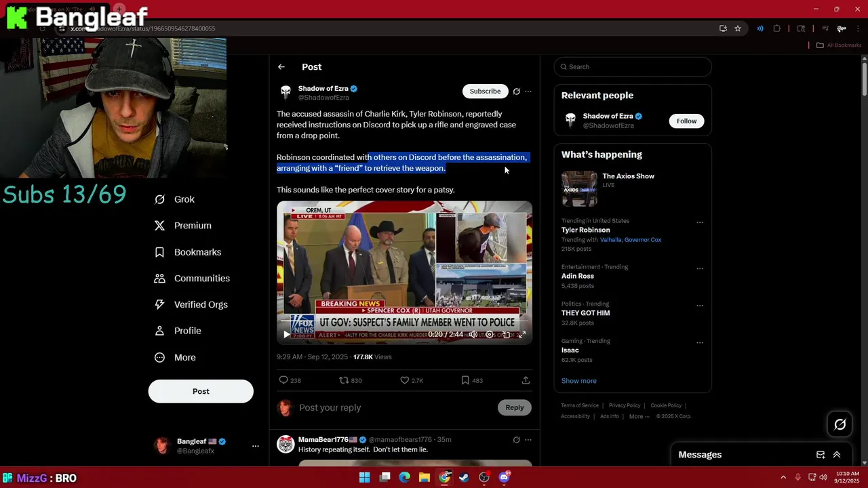Expand the Messages drawer

coord(837,455)
